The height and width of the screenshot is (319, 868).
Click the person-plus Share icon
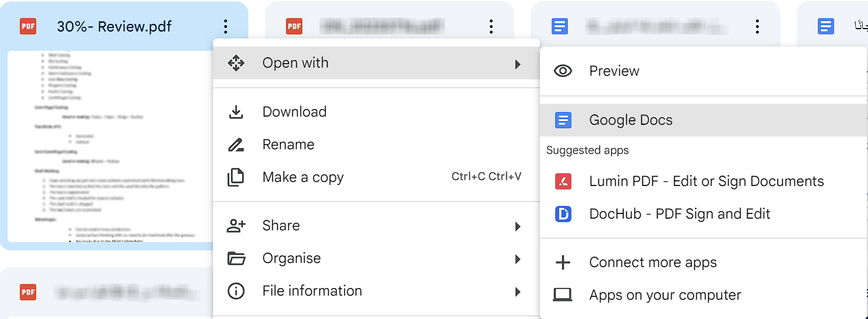[x=236, y=226]
